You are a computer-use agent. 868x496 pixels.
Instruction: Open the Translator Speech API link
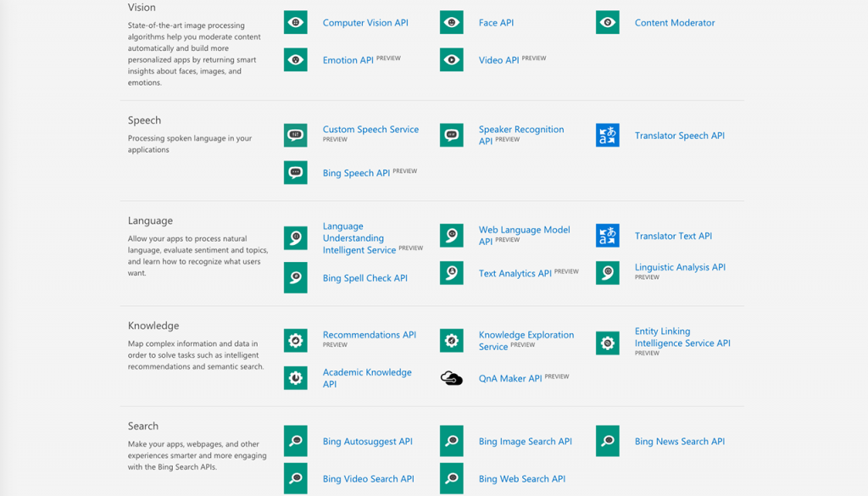pyautogui.click(x=679, y=136)
